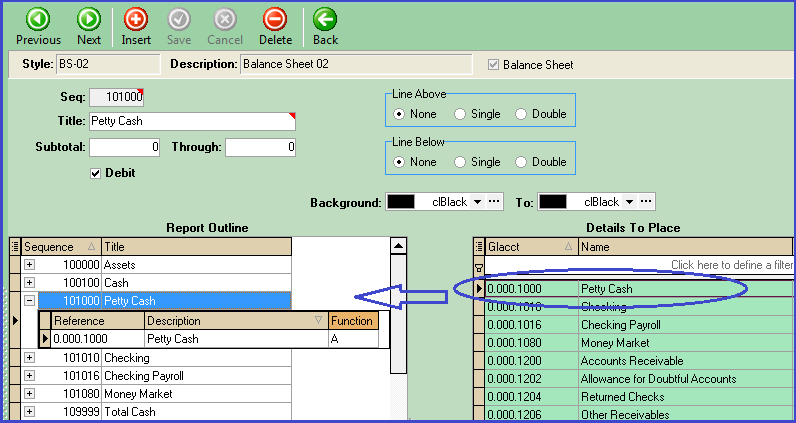Expand the 100100 Cash outline row
This screenshot has height=423, width=796.
[29, 282]
